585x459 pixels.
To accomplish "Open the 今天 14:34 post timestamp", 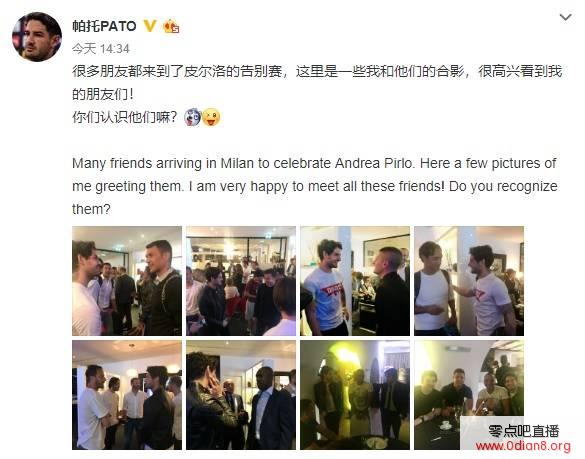I will pos(101,49).
